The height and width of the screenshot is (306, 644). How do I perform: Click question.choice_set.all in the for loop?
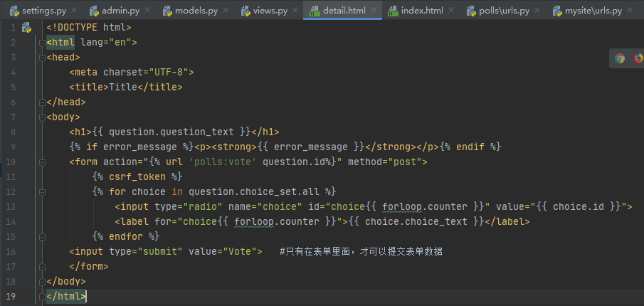click(x=253, y=191)
